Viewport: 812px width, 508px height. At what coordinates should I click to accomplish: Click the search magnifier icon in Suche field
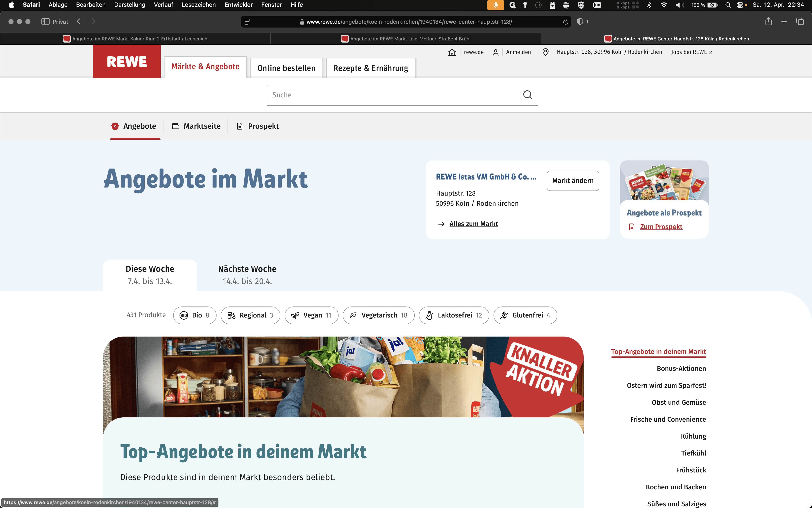[x=527, y=95]
